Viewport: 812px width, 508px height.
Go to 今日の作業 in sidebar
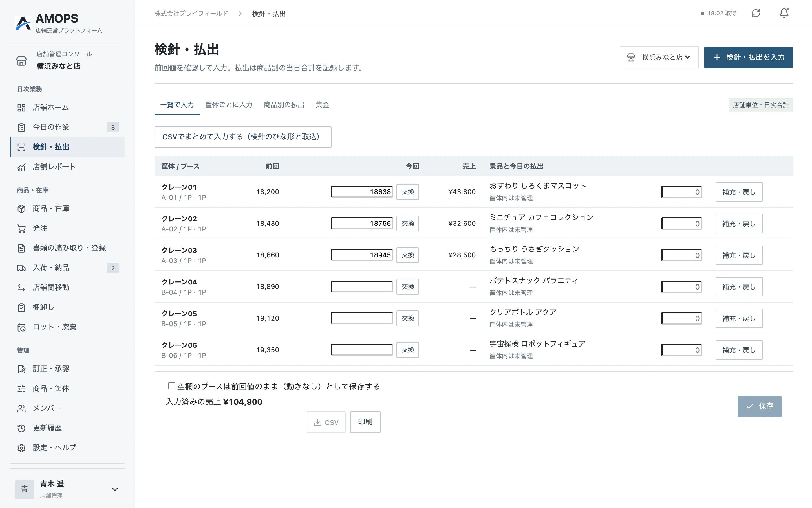tap(67, 127)
